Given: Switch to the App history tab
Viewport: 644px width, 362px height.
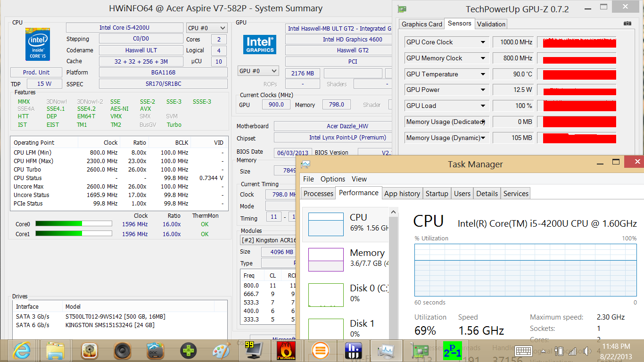Looking at the screenshot, I should point(402,193).
